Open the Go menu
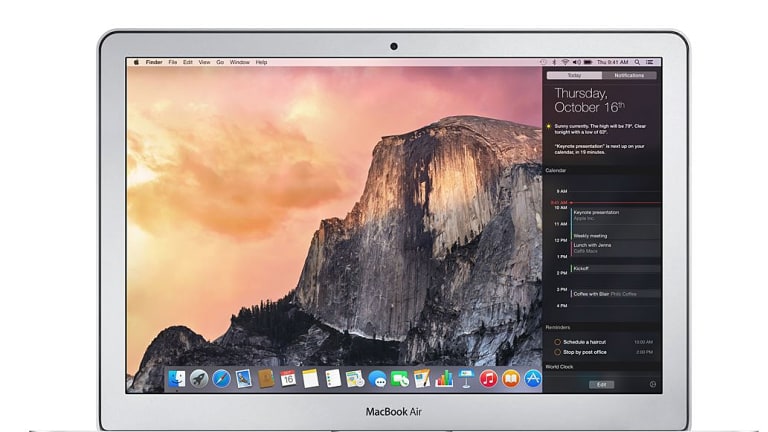This screenshot has height=432, width=768. coord(221,62)
